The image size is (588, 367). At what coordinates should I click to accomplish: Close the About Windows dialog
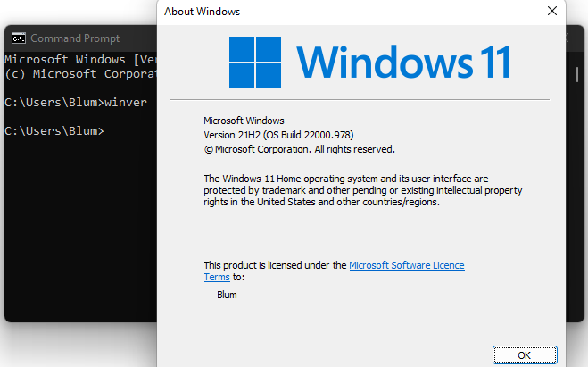point(552,12)
